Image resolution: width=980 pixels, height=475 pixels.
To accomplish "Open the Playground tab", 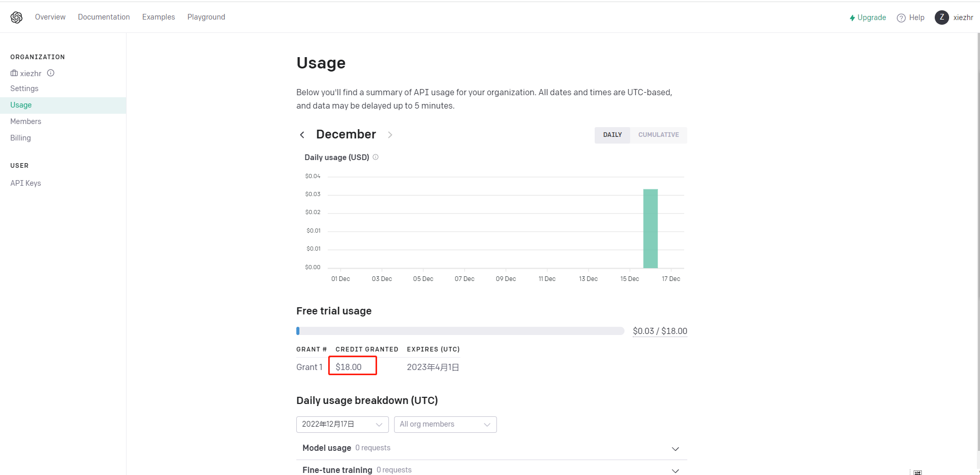I will coord(206,17).
